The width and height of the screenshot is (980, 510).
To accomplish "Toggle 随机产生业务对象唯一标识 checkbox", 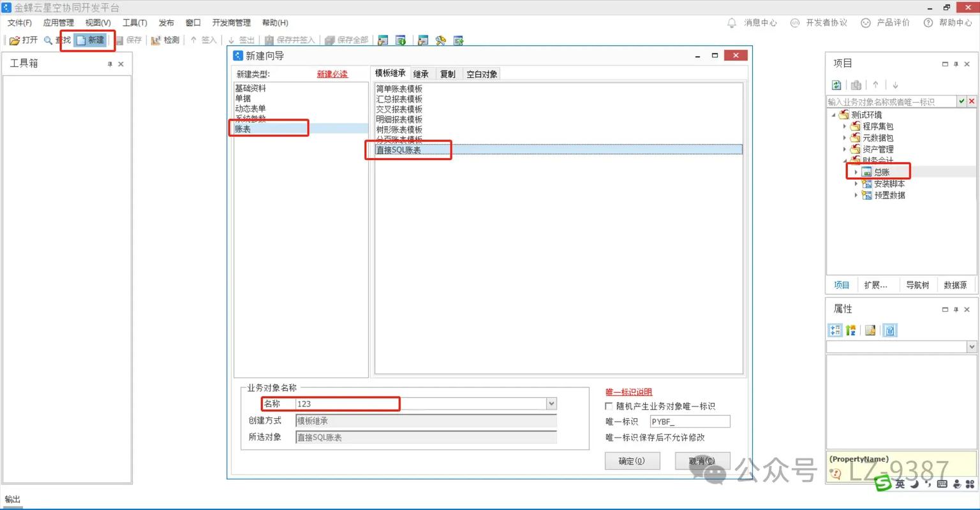I will pos(609,406).
